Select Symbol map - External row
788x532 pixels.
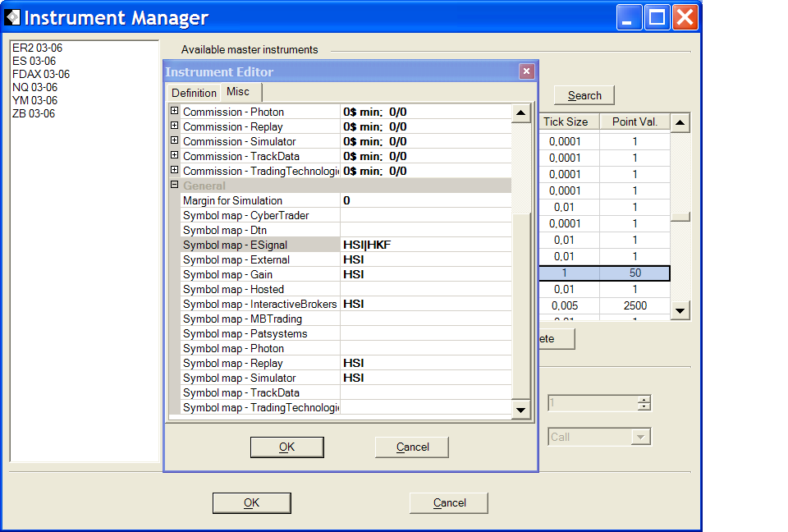click(346, 259)
